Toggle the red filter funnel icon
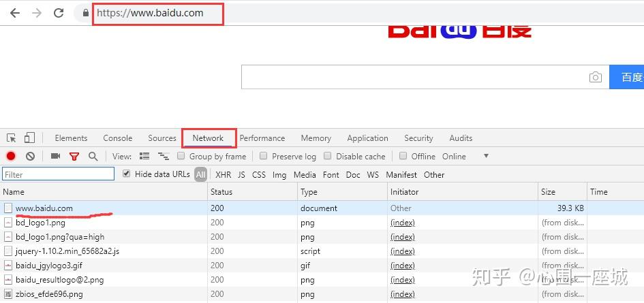The image size is (644, 303). tap(74, 157)
